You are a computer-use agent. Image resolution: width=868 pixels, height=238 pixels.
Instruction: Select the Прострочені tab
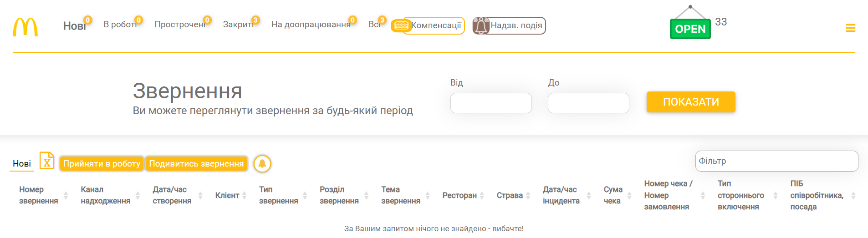click(x=180, y=25)
